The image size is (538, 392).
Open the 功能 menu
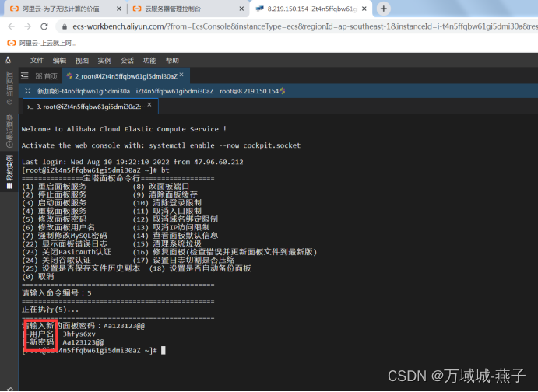pyautogui.click(x=149, y=61)
